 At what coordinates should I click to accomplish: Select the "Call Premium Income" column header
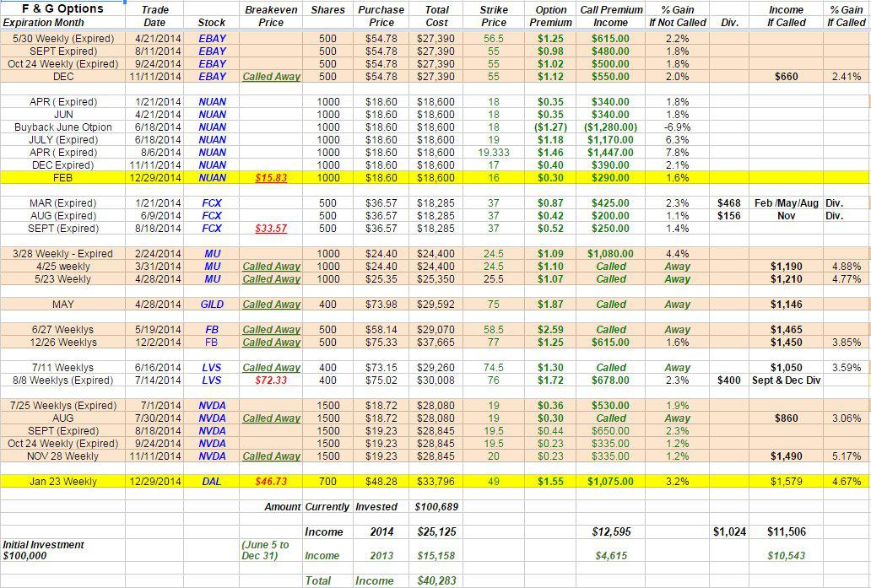click(x=611, y=16)
